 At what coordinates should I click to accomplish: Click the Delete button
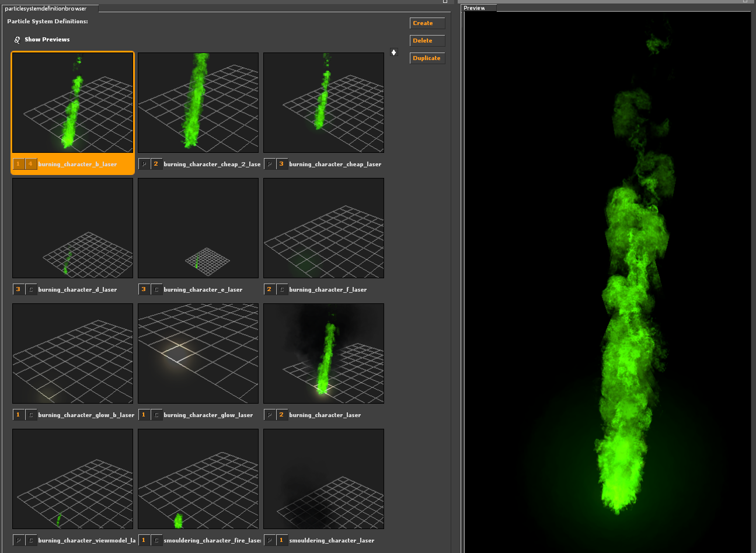pos(427,41)
